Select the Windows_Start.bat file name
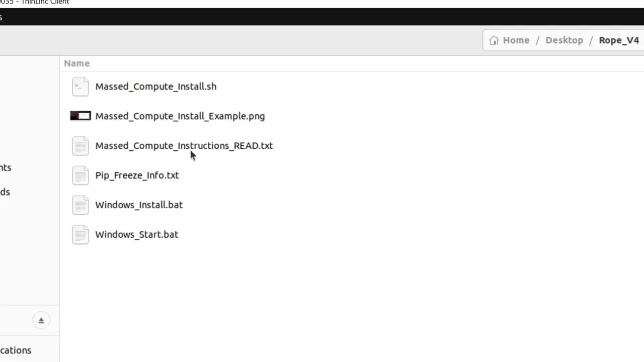This screenshot has width=644, height=362. (137, 235)
